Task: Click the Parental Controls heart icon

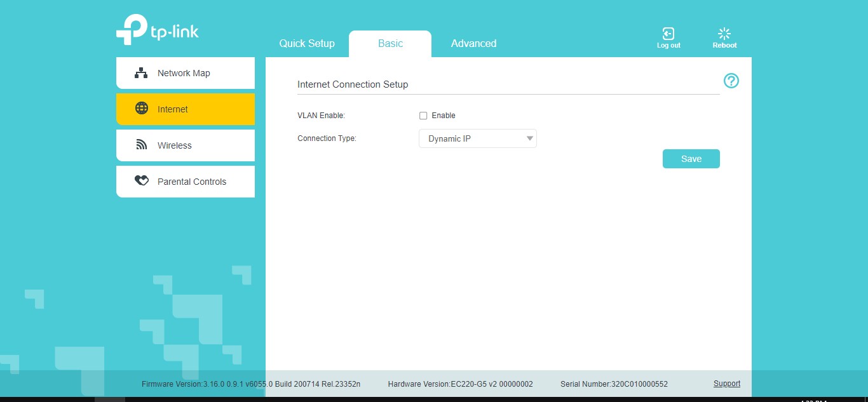Action: 142,181
